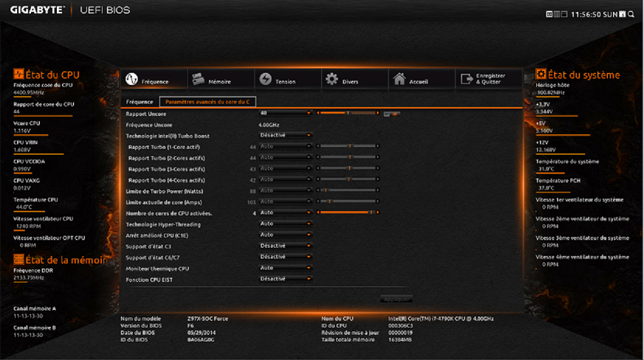
Task: Click left arrow of Rapport Turbo 1-Core slider
Action: tap(318, 146)
